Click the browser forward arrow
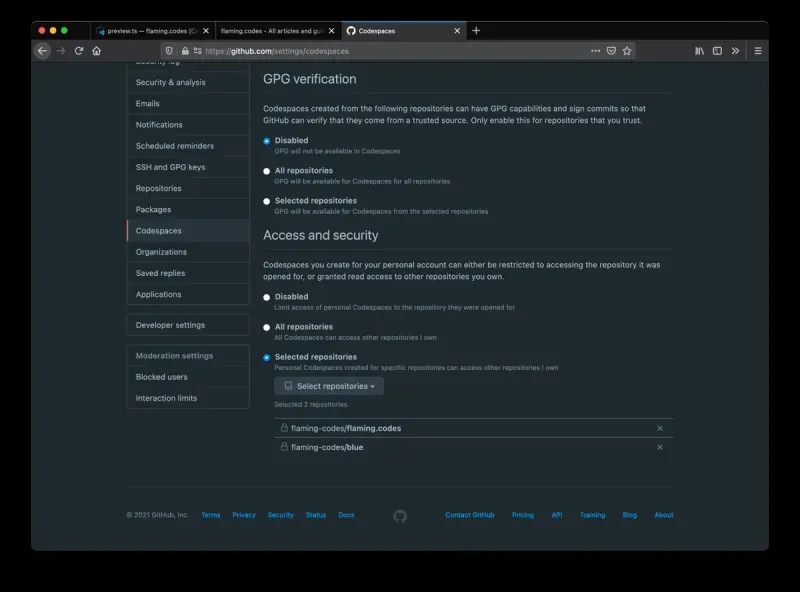The width and height of the screenshot is (800, 592). (61, 51)
